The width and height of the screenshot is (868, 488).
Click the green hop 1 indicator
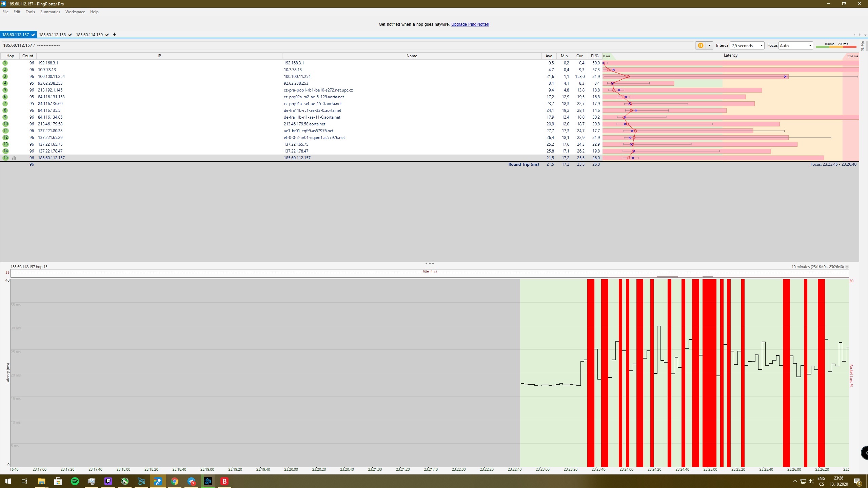coord(5,63)
